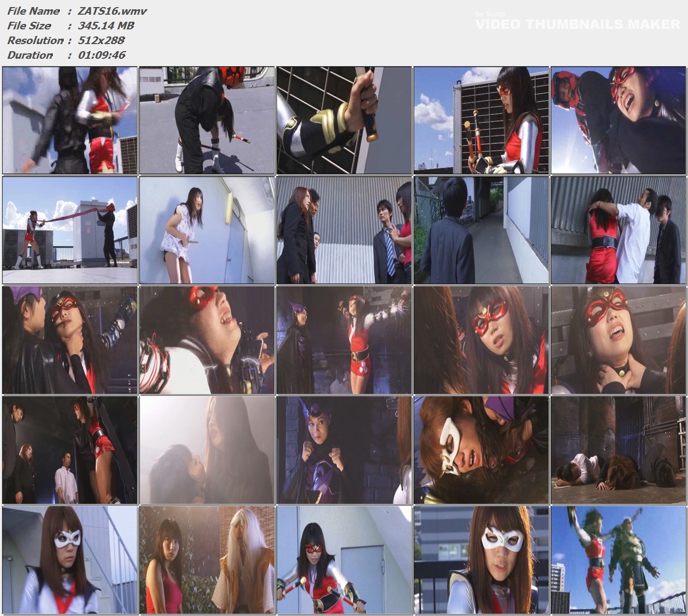Open the hazy thumbnail of two long-haired women
The width and height of the screenshot is (688, 616).
(x=207, y=450)
